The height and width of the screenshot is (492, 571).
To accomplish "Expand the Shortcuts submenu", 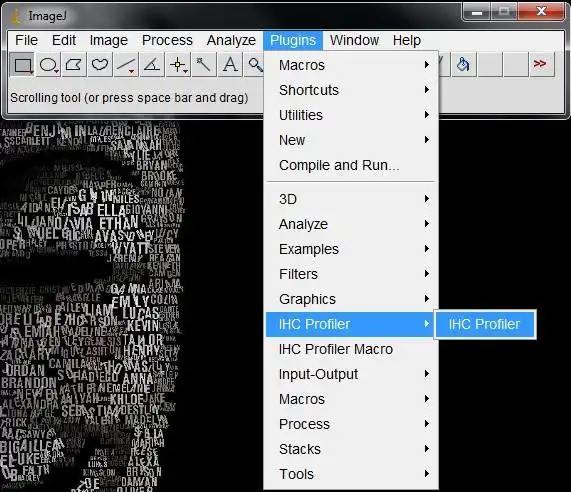I will (x=351, y=90).
